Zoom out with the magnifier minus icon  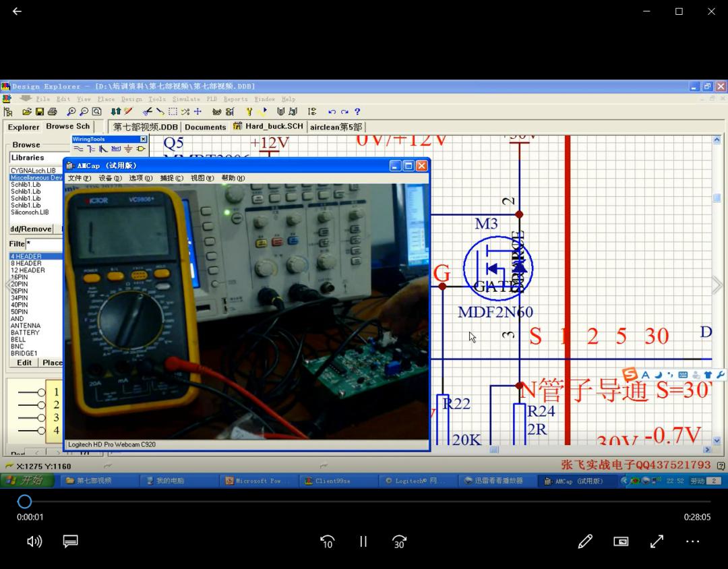(84, 111)
